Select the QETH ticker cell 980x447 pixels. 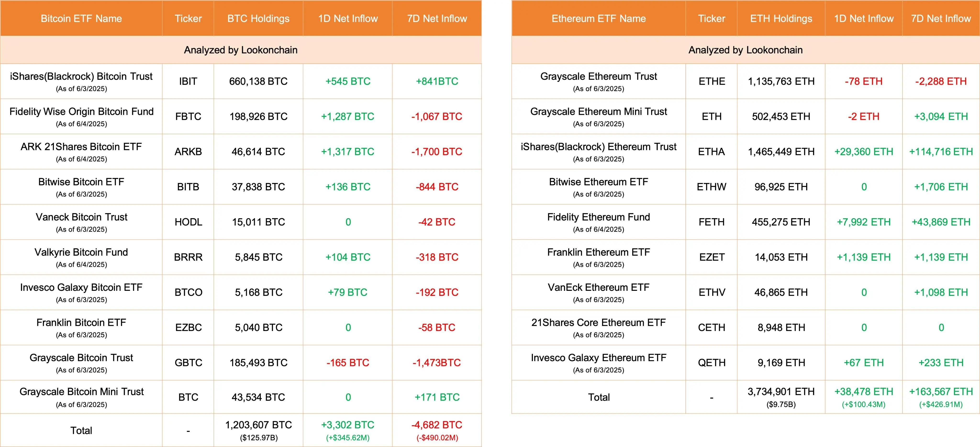point(711,363)
